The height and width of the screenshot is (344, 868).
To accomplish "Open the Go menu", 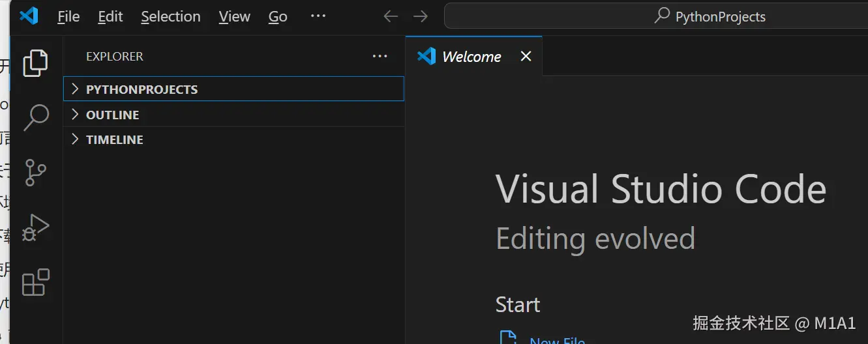I will click(278, 16).
